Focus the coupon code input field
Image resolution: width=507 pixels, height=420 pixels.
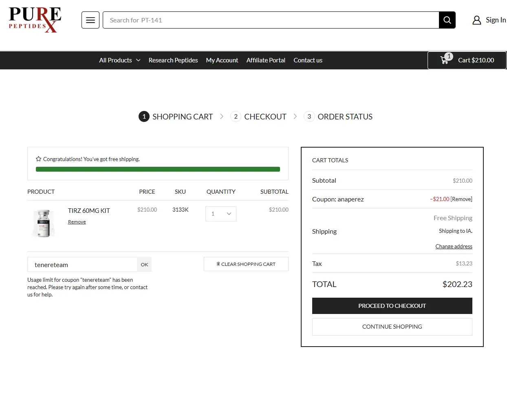(82, 265)
